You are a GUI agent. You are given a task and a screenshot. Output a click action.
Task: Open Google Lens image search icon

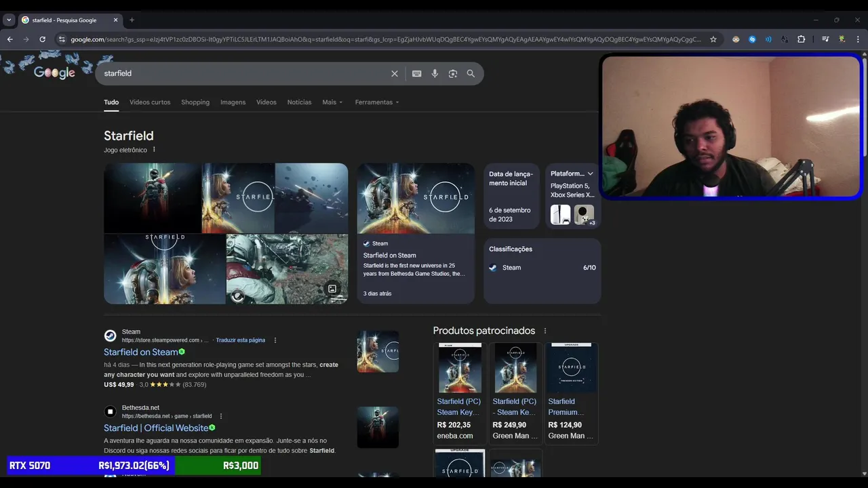click(x=453, y=74)
